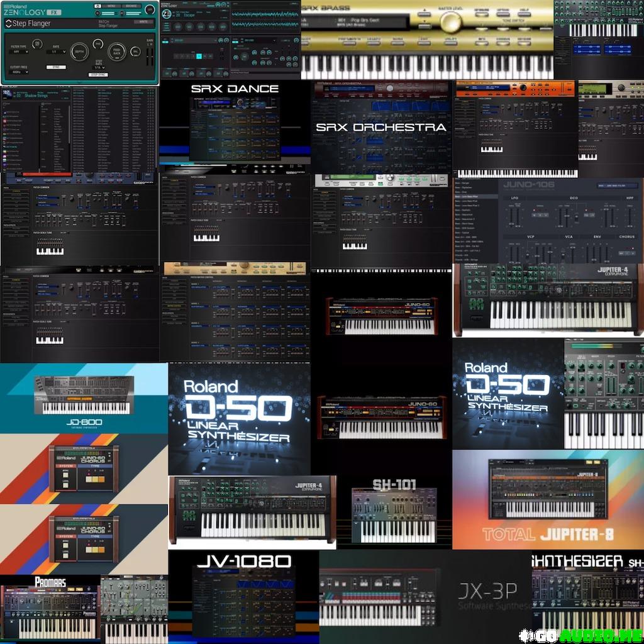Click the BROWSE button in Zenology FX
644x644 pixels.
[x=132, y=6]
